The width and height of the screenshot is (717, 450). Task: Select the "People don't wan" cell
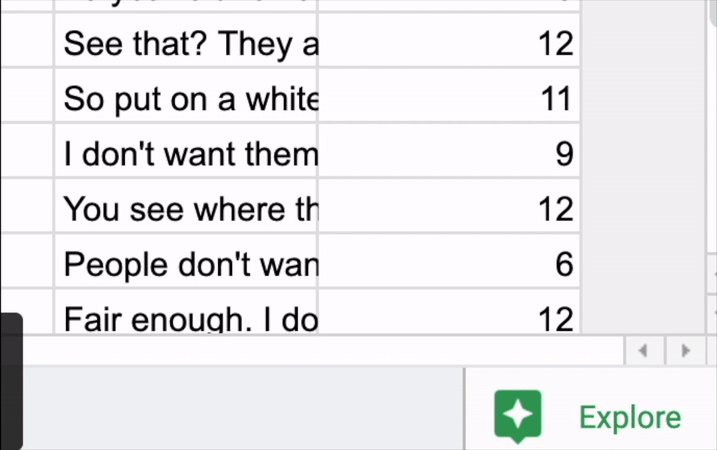tap(186, 261)
